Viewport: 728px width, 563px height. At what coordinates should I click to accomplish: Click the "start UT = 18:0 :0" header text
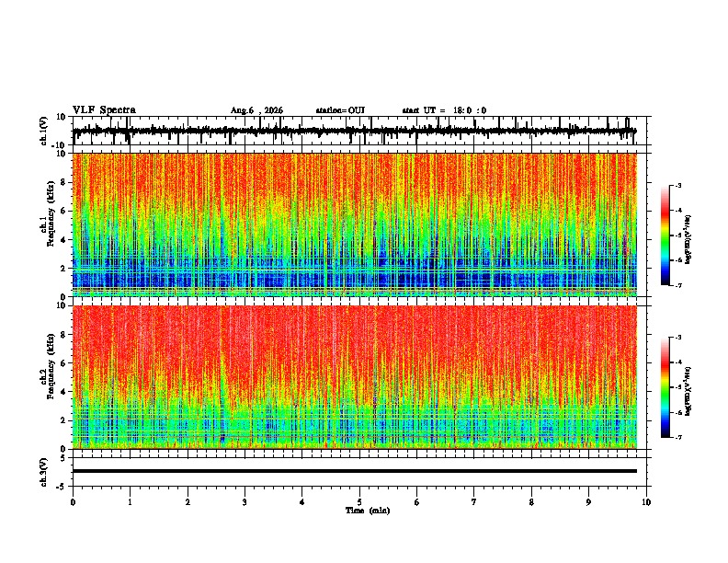(x=444, y=110)
